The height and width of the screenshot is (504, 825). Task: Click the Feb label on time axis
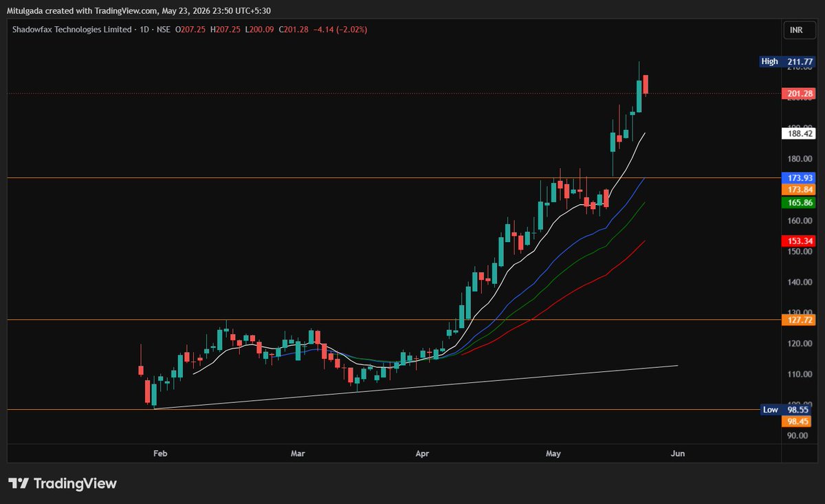(x=160, y=454)
